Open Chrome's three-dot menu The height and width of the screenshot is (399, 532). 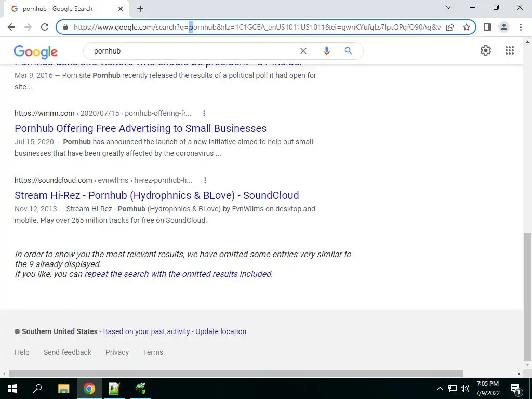(521, 27)
